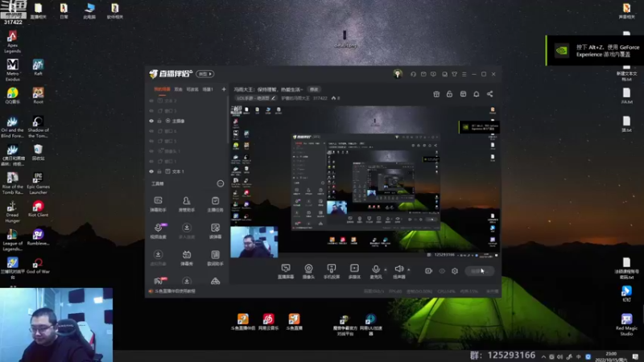
Task: Click the GeForce Experience overlay notification
Action: click(x=595, y=51)
